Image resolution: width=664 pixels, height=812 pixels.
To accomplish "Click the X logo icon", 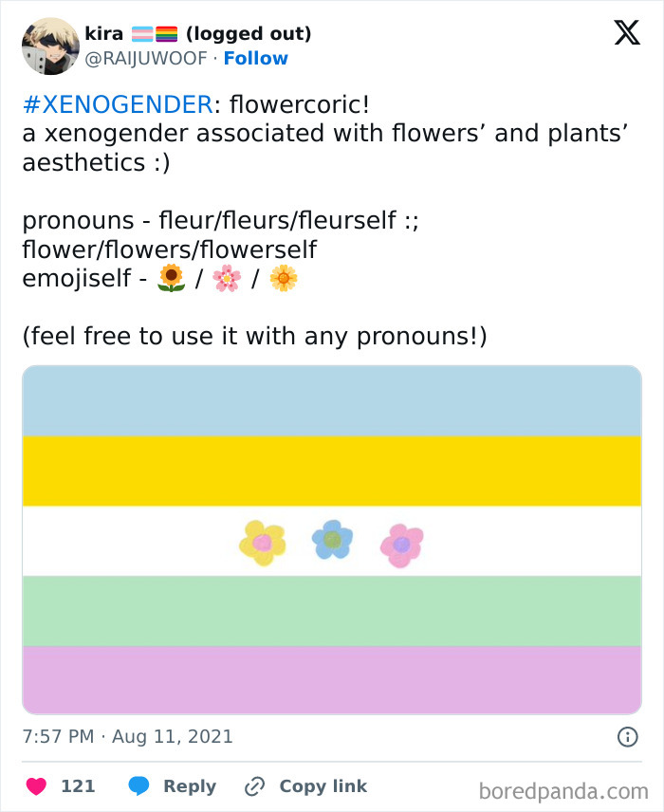I will pyautogui.click(x=626, y=33).
